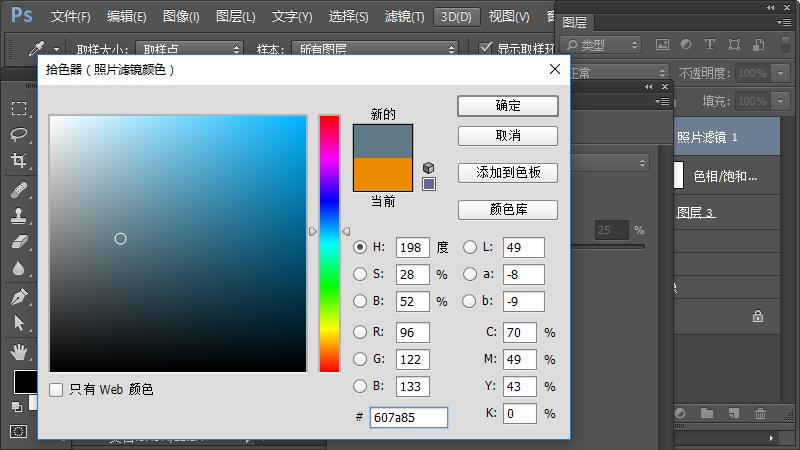The image size is (800, 450).
Task: Click the 添加到色板 button
Action: click(508, 172)
